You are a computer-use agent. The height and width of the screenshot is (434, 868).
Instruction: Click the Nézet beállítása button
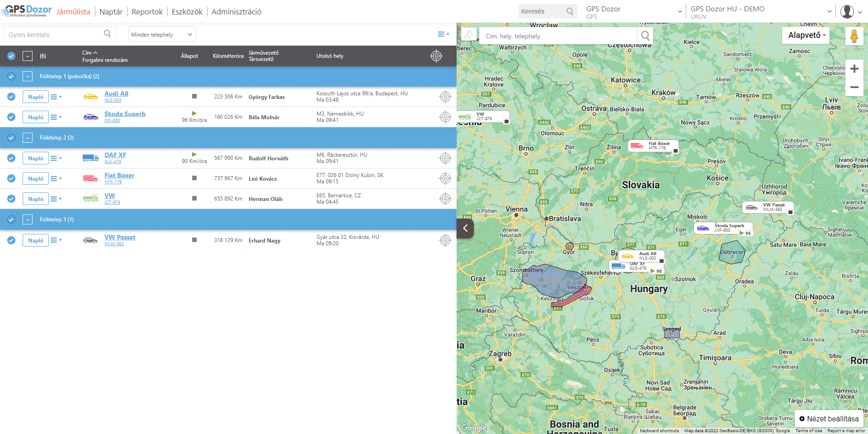coord(829,419)
